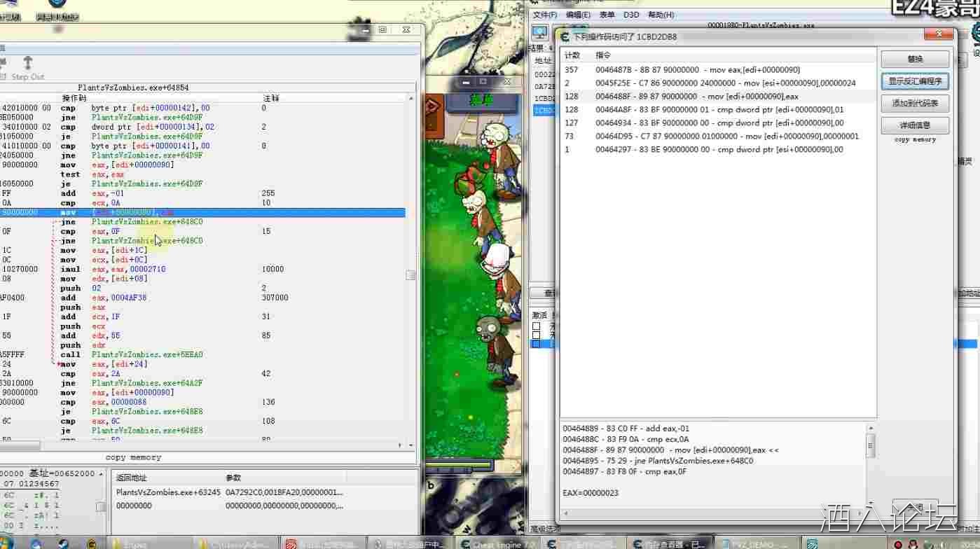Click the 显示反汇编程序 button

tap(915, 81)
